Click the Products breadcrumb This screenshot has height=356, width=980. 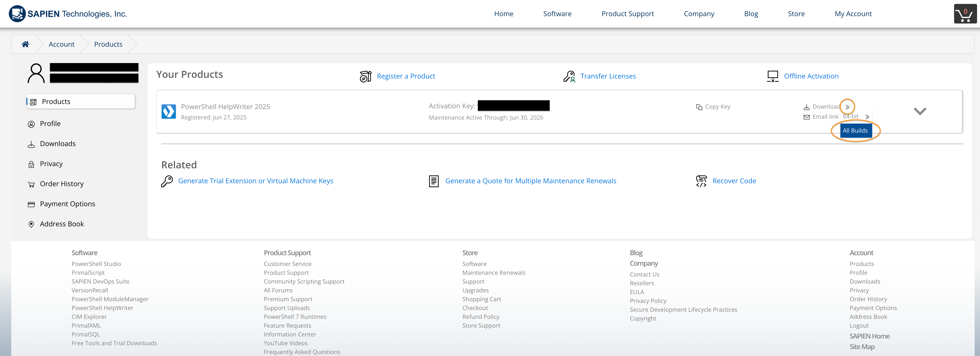point(108,44)
